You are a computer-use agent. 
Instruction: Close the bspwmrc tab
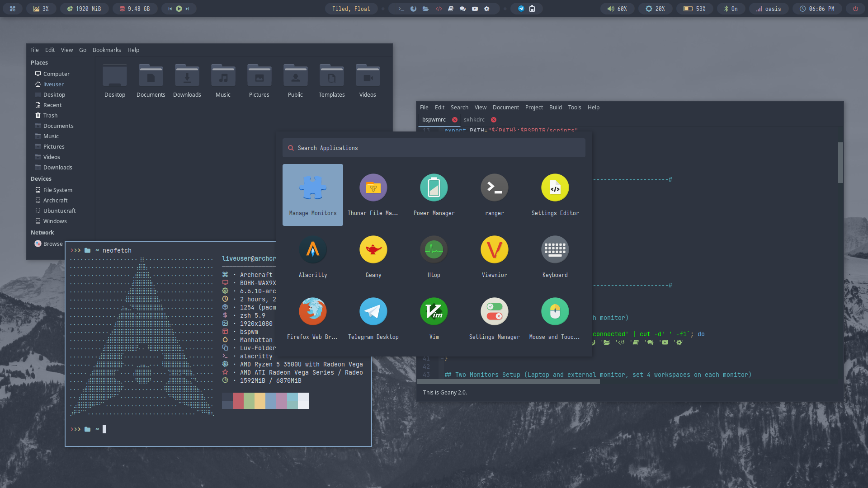(455, 120)
